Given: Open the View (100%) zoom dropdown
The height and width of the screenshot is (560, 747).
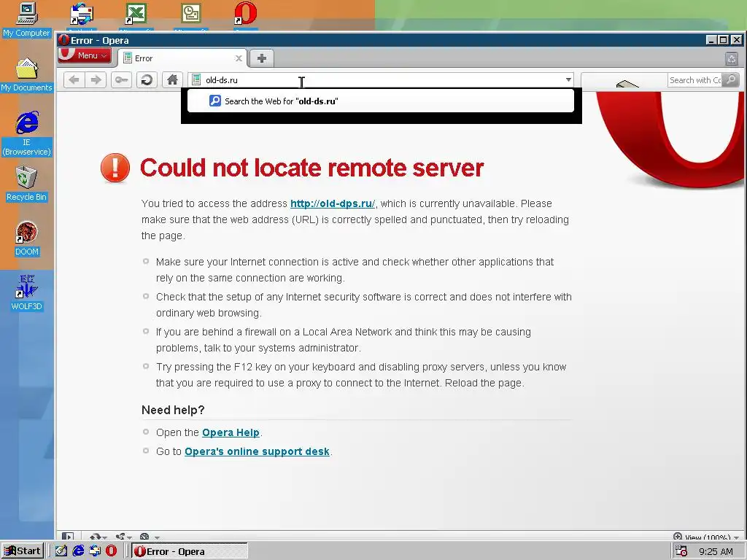Looking at the screenshot, I should tap(706, 537).
